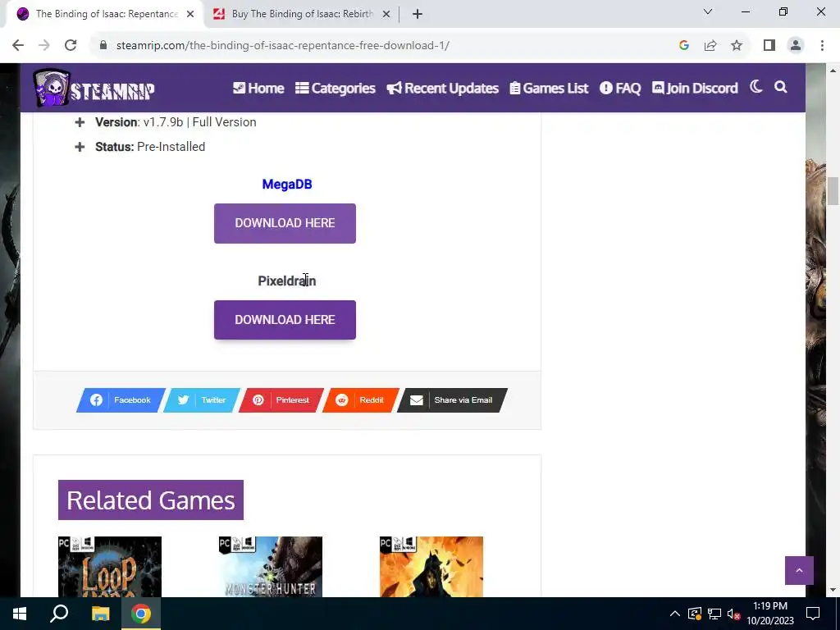Click the Status plus bullet icon

[x=80, y=147]
